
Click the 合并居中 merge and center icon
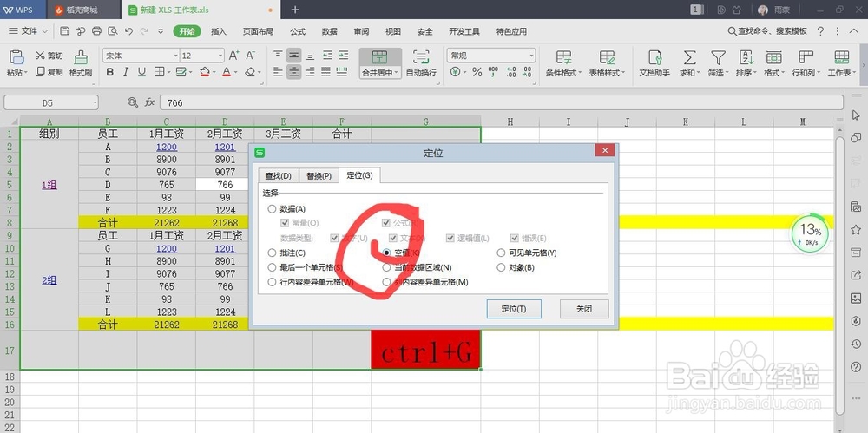point(380,57)
